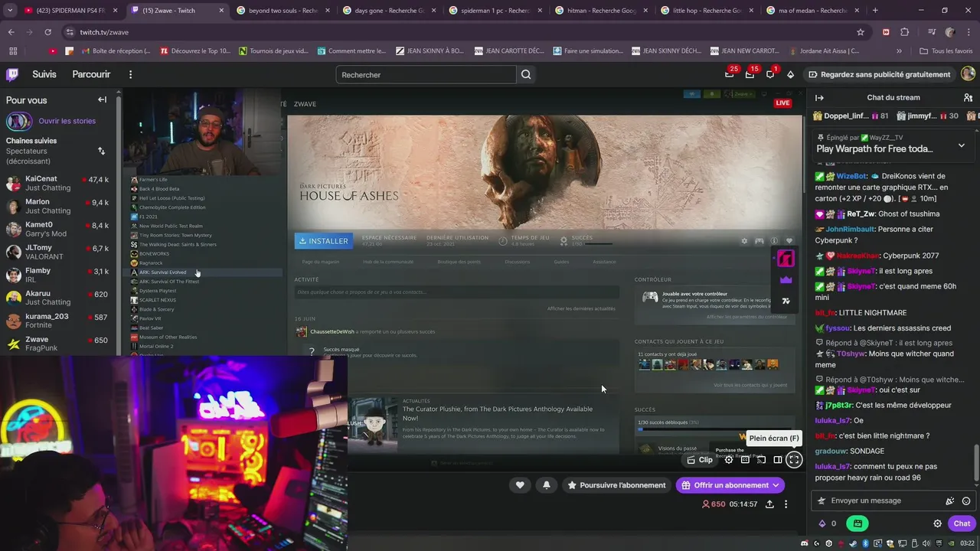The image size is (980, 551).
Task: Open Chrome media controls icon
Action: [x=932, y=32]
